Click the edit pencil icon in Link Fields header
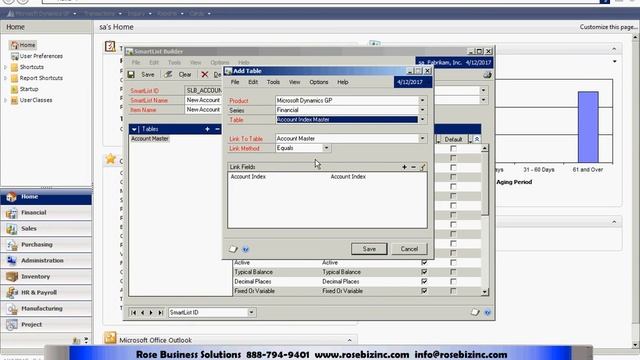This screenshot has width=640, height=360. [x=423, y=167]
